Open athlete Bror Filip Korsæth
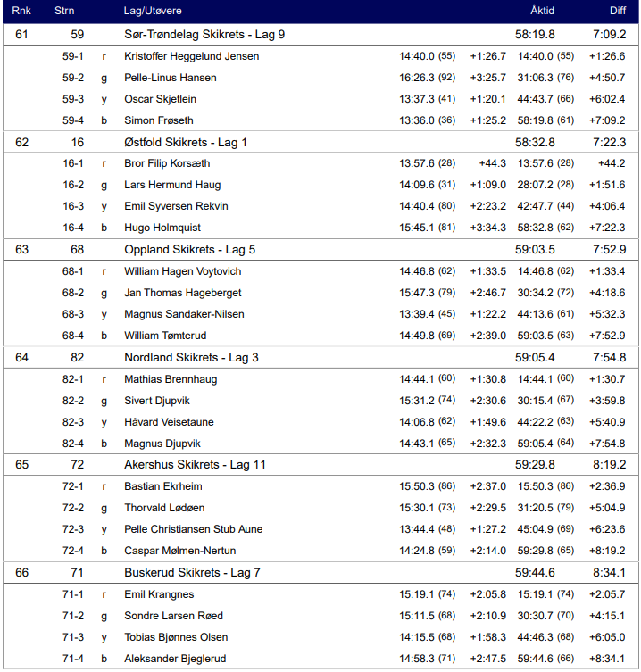The width and height of the screenshot is (641, 672). pos(167,163)
